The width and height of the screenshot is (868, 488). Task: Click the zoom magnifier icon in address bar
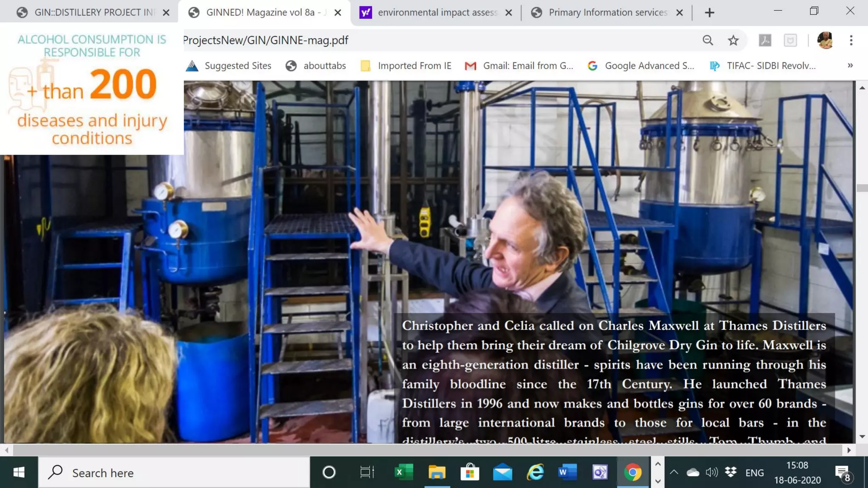[x=707, y=40]
